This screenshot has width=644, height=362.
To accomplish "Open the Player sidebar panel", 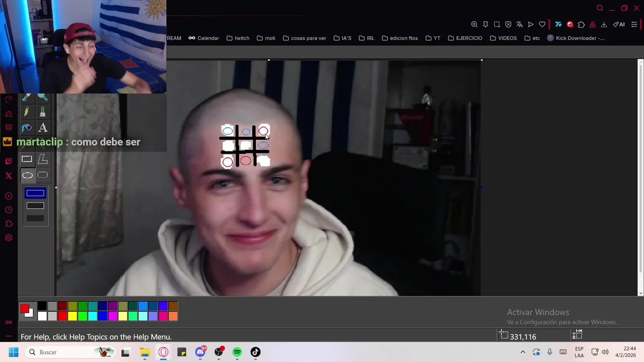I will point(9,196).
